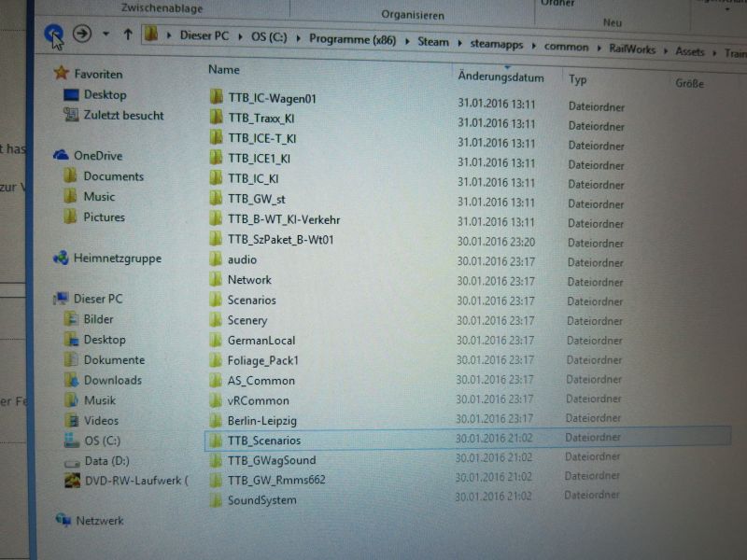Select the Foliage_Pack1 folder name
Screen dimensions: 747x560
[x=262, y=360]
